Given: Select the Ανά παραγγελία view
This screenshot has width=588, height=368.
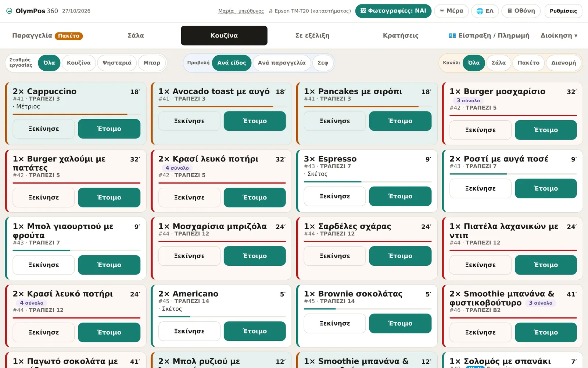Looking at the screenshot, I should tap(282, 63).
